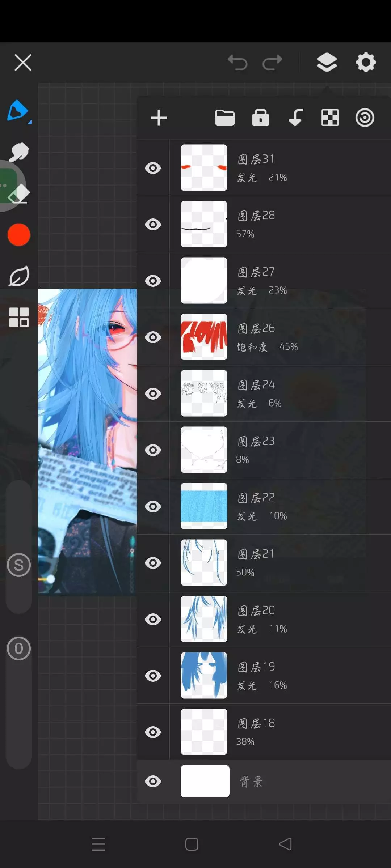Select thumbnail of 图层21 hair outline
The width and height of the screenshot is (391, 868).
coord(204,562)
